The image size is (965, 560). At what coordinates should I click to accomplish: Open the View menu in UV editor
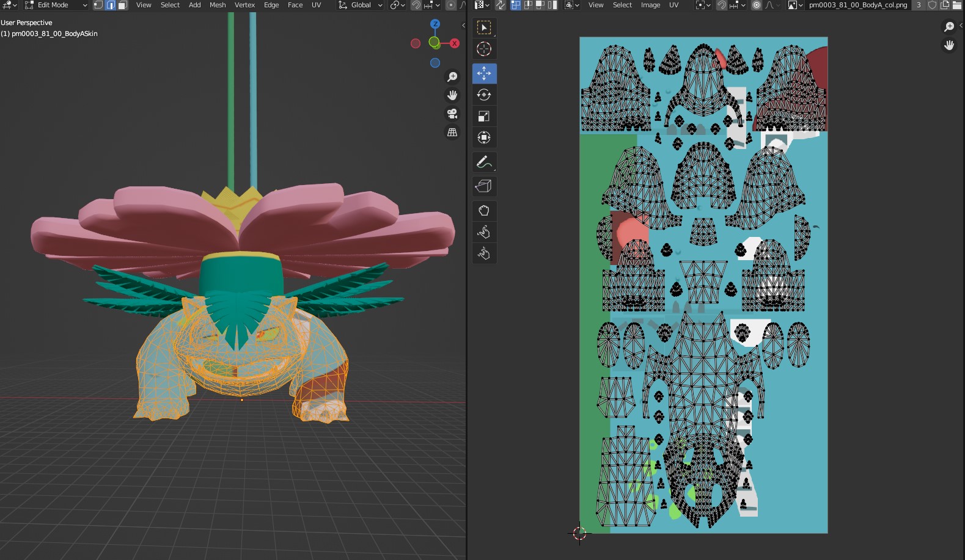596,5
